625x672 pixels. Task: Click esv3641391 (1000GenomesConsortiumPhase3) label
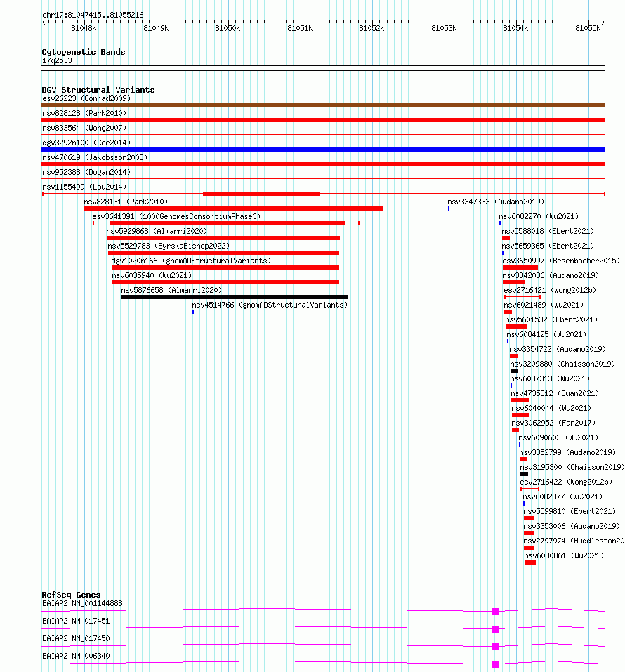(x=176, y=216)
